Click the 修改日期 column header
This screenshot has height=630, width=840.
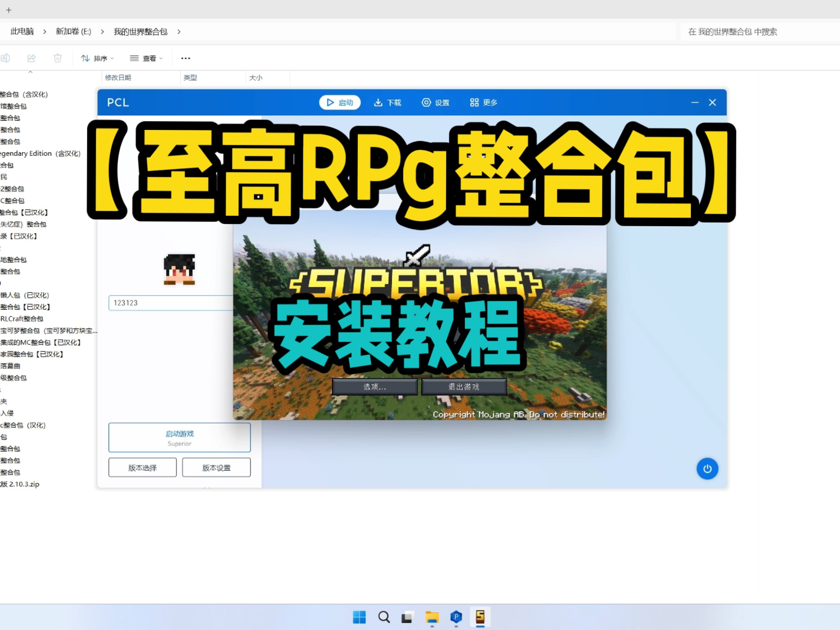tap(118, 77)
